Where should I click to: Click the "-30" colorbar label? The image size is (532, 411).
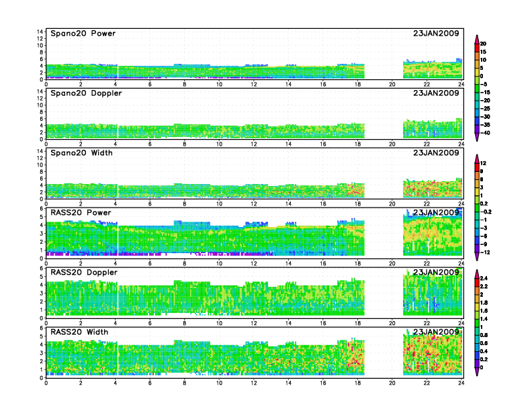(485, 117)
